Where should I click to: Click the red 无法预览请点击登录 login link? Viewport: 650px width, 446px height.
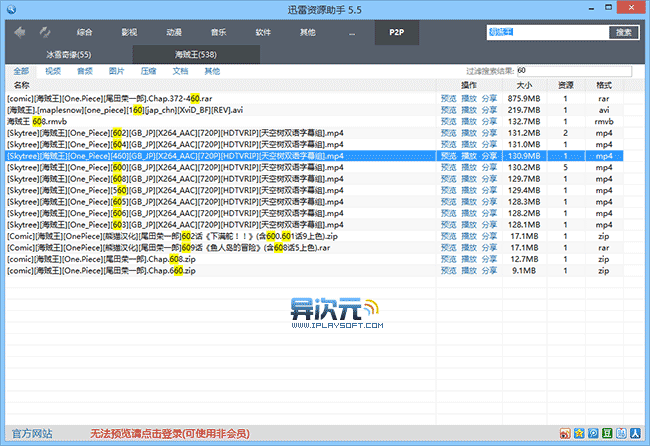(x=170, y=434)
